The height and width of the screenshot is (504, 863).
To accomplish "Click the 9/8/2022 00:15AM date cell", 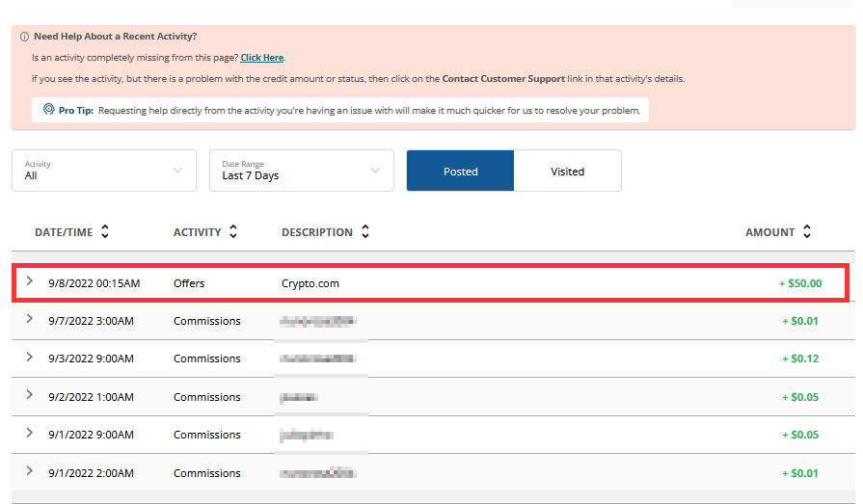I will pos(94,283).
